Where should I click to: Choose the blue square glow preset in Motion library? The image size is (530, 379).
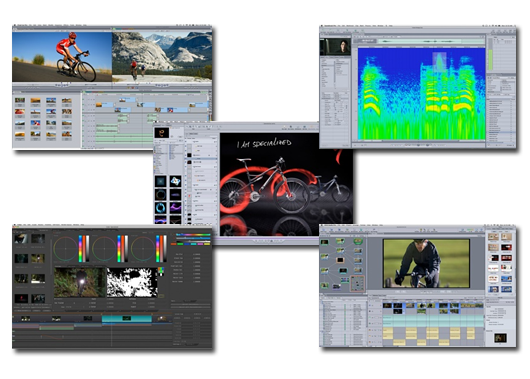click(161, 182)
